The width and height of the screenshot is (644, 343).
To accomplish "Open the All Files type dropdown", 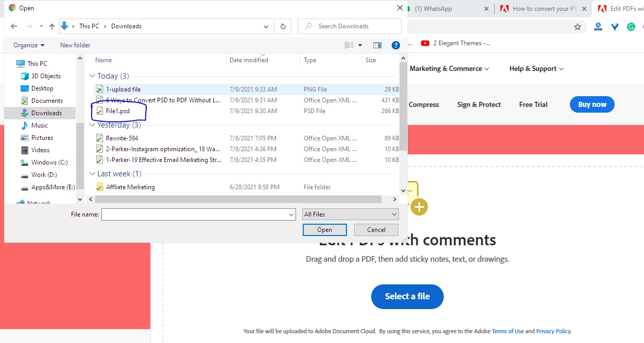I will (x=351, y=214).
